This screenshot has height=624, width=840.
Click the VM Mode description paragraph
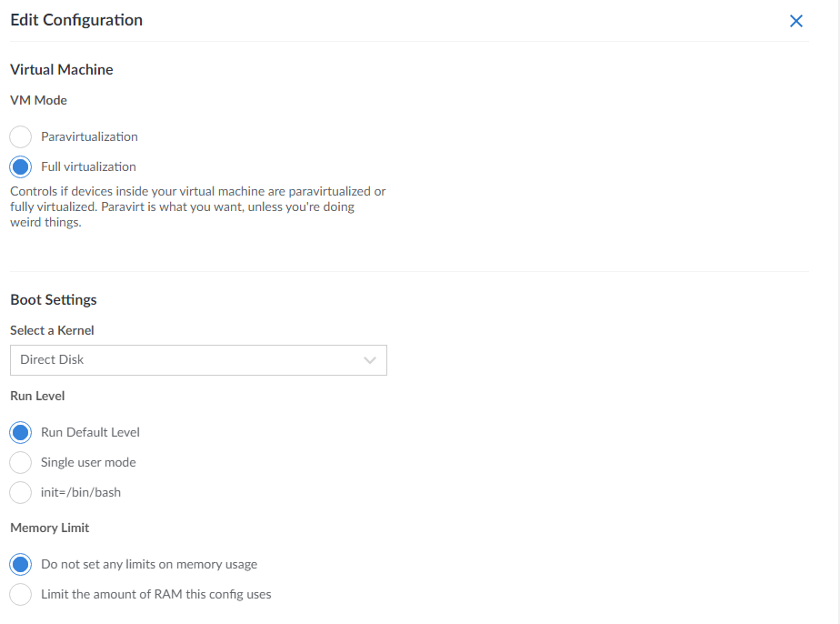click(197, 207)
